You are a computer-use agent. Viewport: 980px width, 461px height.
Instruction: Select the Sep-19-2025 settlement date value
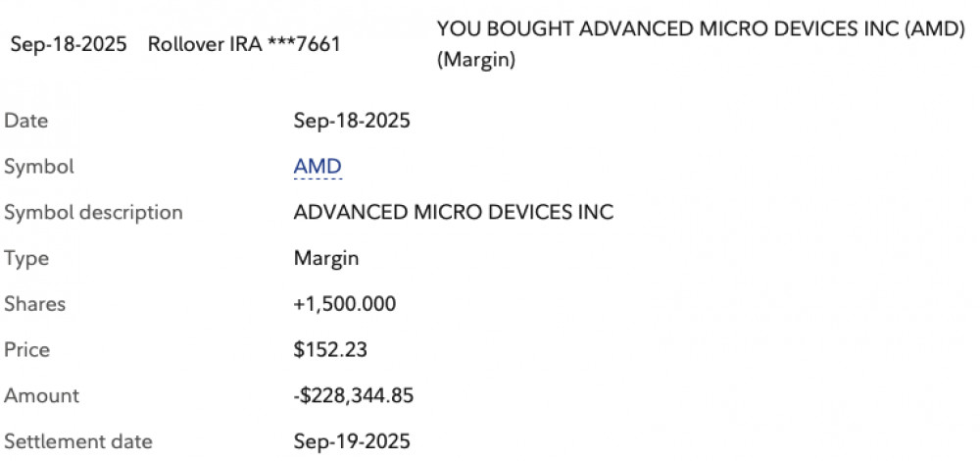[352, 441]
